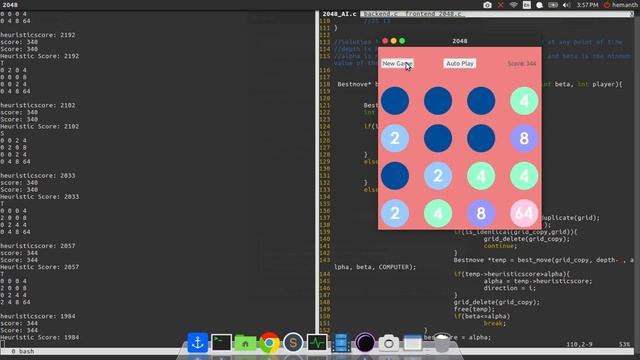Viewport: 640px width, 360px height.
Task: Click code line 'free(temp);'
Action: pyautogui.click(x=474, y=309)
